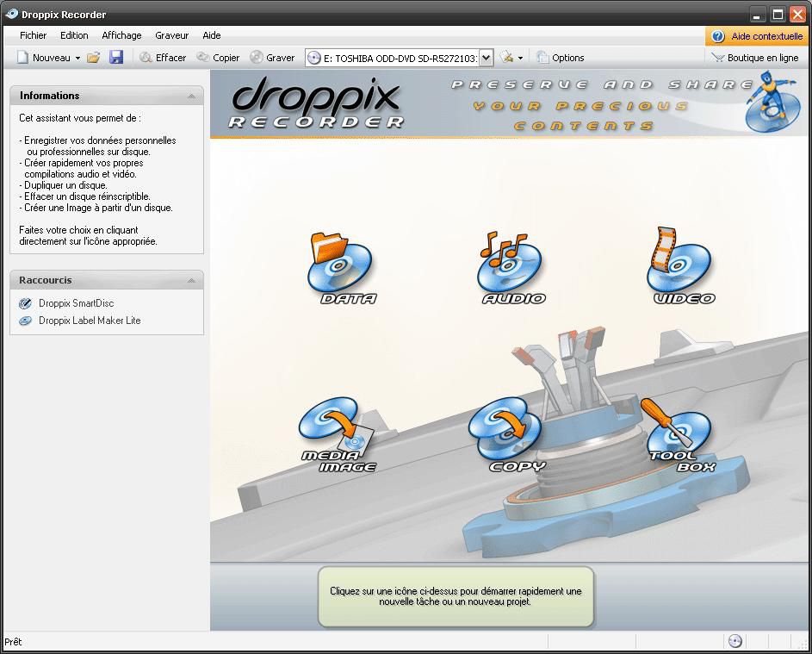Collapse the Raccourcis panel

[x=191, y=280]
